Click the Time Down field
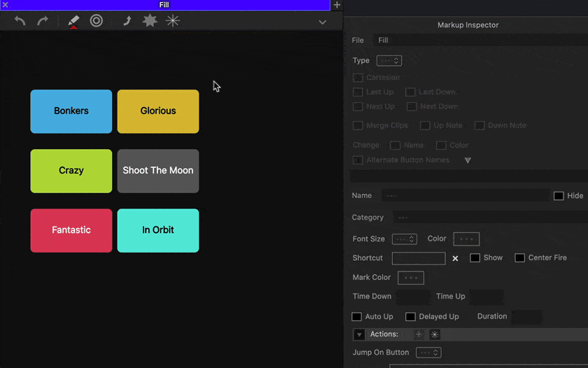 coord(413,297)
